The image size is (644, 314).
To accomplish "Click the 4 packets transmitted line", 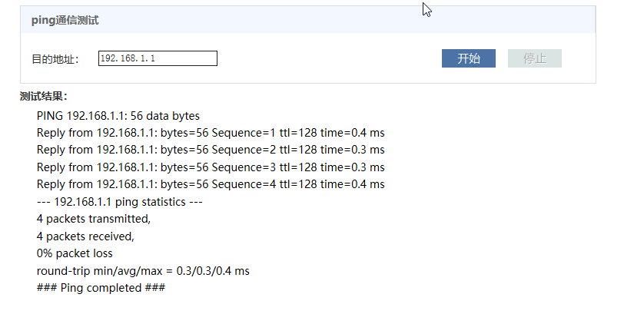I will coord(93,218).
